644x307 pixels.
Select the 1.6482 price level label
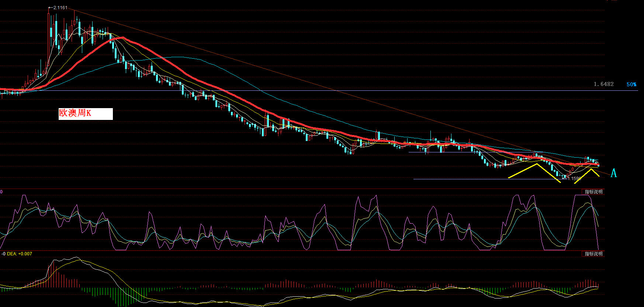603,84
